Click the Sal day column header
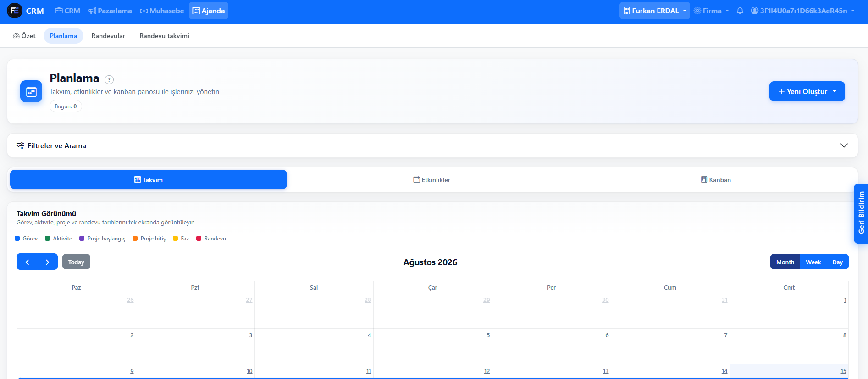Image resolution: width=868 pixels, height=379 pixels. tap(314, 288)
